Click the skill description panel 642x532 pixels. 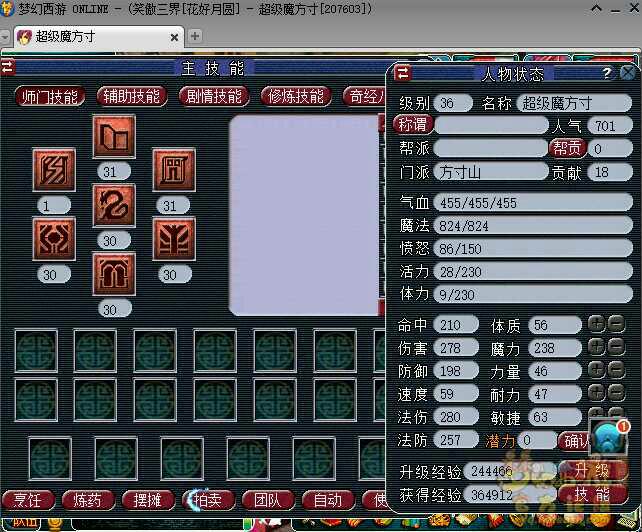coord(305,215)
